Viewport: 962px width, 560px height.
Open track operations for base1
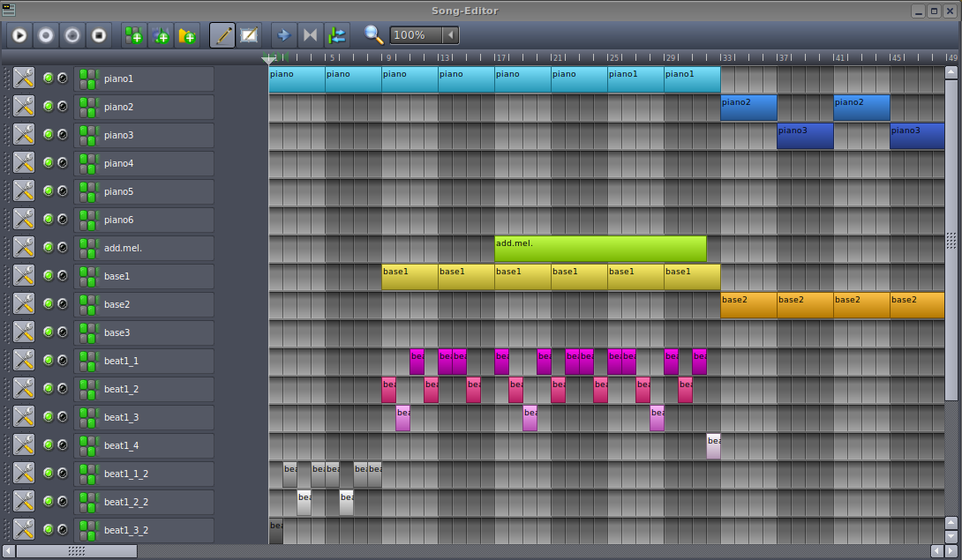24,276
